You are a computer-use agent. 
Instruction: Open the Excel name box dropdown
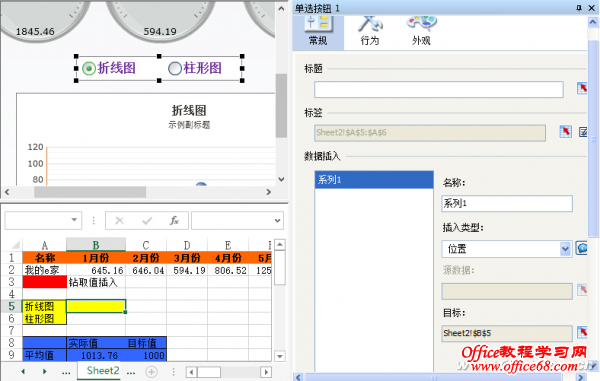click(74, 220)
